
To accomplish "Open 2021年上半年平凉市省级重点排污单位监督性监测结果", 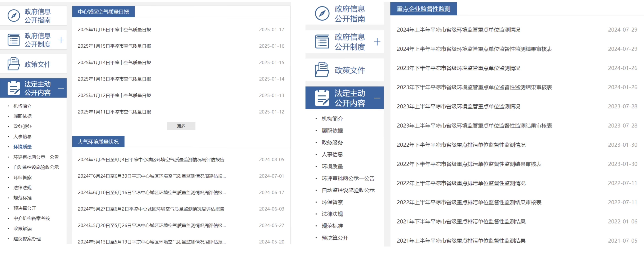I will [x=461, y=241].
